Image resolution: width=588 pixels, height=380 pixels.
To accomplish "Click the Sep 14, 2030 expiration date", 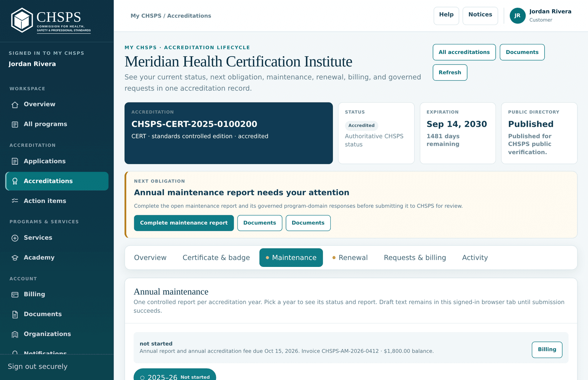I will [x=457, y=124].
